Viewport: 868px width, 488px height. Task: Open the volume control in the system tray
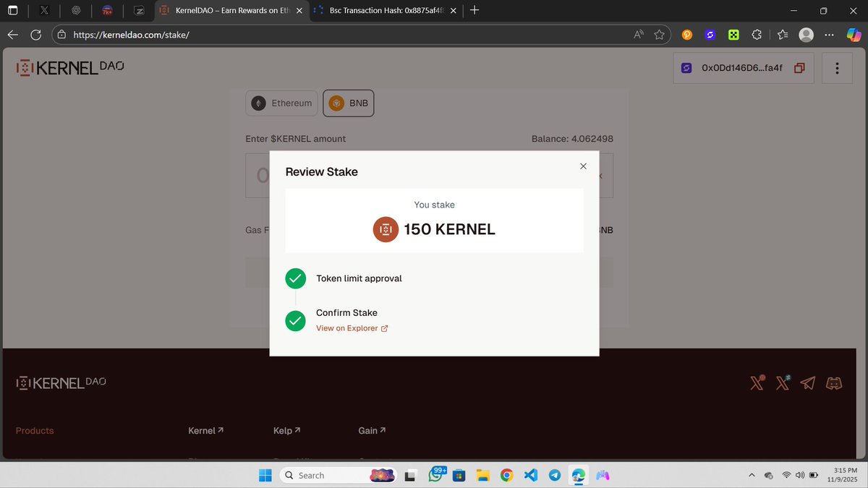point(800,475)
